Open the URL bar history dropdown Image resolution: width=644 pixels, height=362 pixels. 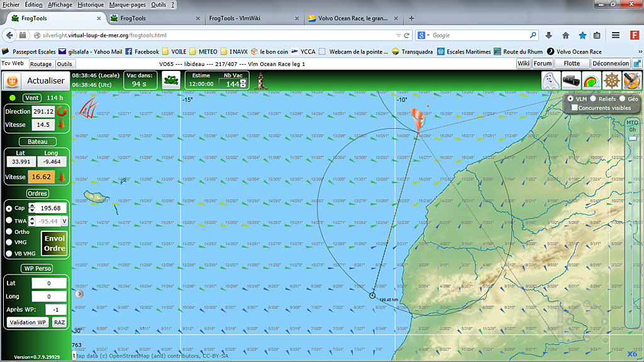point(398,35)
